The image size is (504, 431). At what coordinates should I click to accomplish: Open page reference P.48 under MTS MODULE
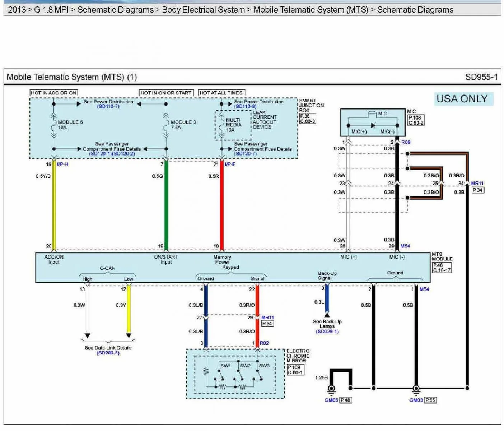438,265
